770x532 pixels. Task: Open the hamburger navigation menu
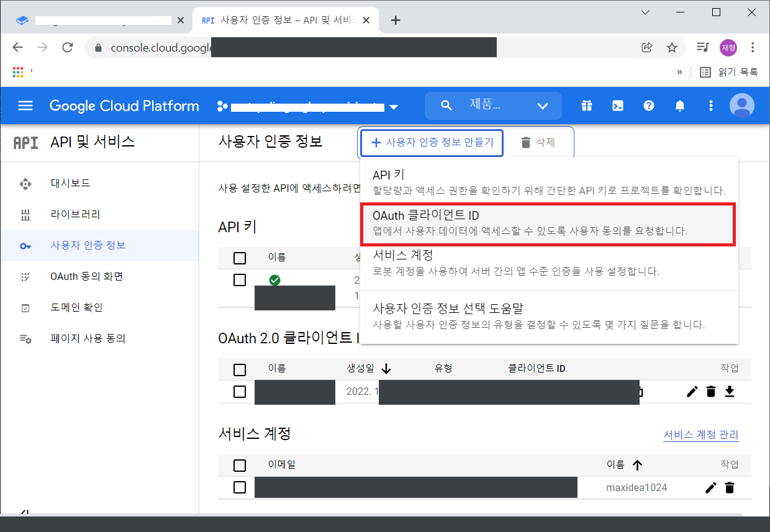25,106
